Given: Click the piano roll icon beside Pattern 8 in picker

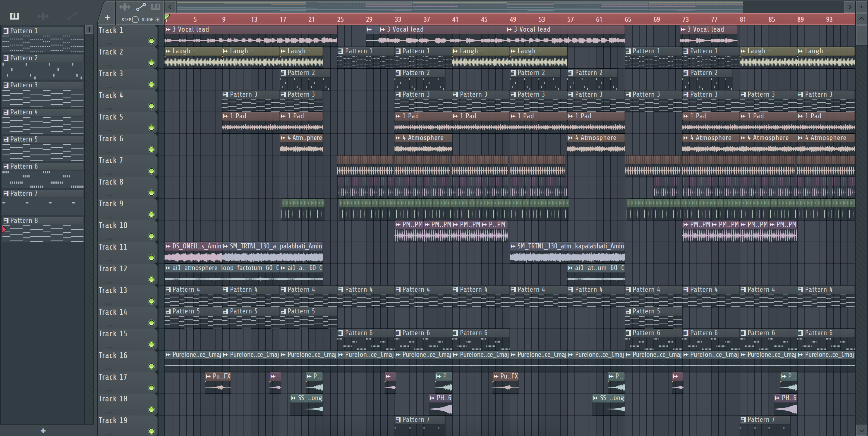Looking at the screenshot, I should click(6, 220).
